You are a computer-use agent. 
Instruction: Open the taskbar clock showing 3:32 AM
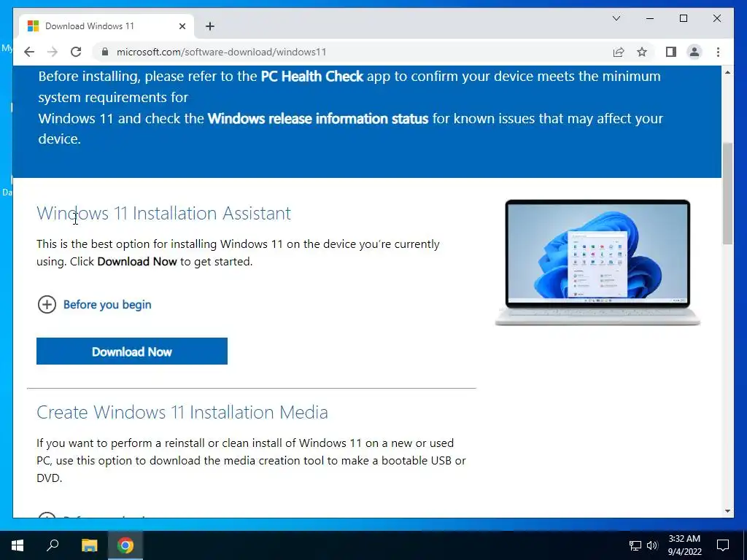(x=684, y=545)
